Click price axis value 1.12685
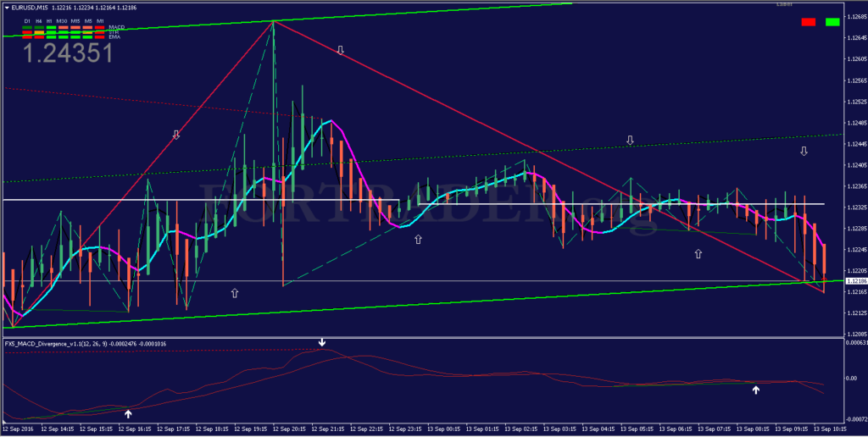868x437 pixels. 856,16
